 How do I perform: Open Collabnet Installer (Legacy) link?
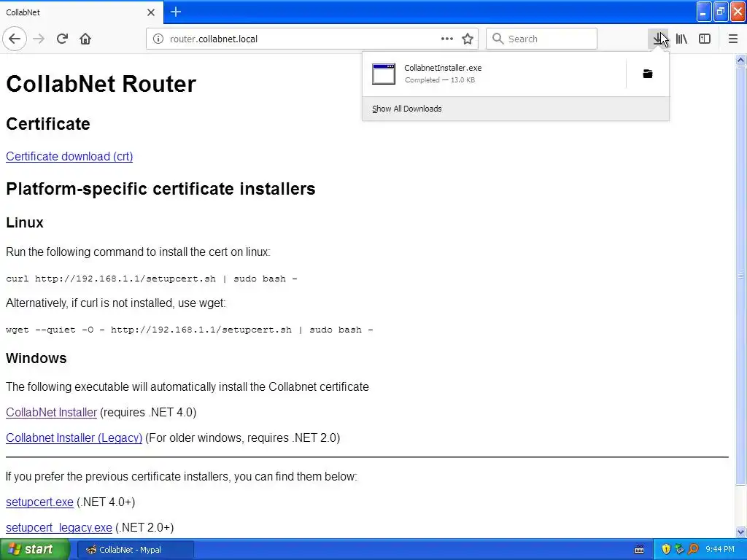pos(74,437)
